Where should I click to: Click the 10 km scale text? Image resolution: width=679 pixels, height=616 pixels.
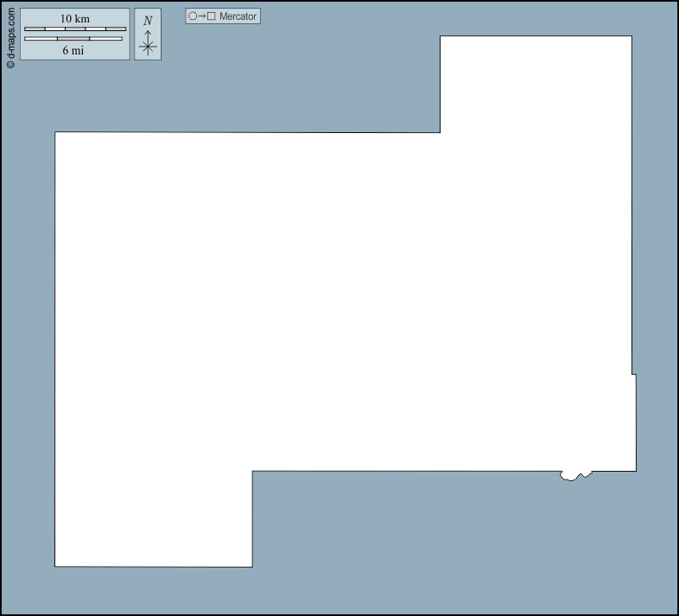75,19
